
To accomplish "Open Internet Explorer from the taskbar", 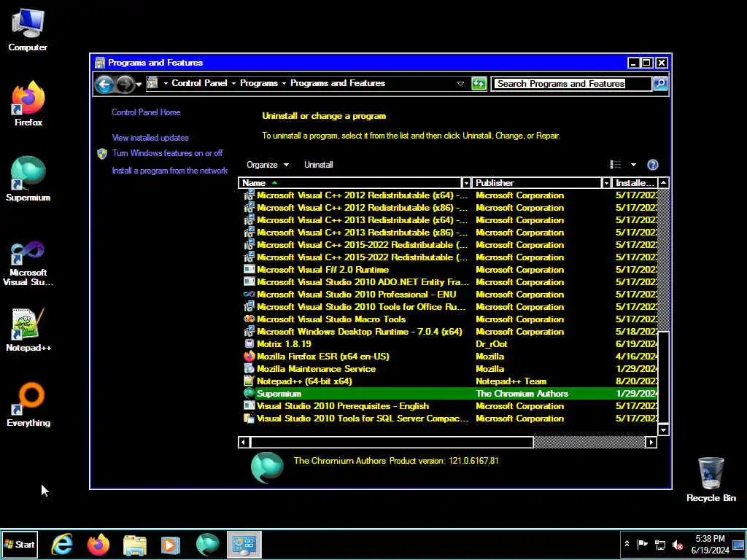I will (x=62, y=544).
